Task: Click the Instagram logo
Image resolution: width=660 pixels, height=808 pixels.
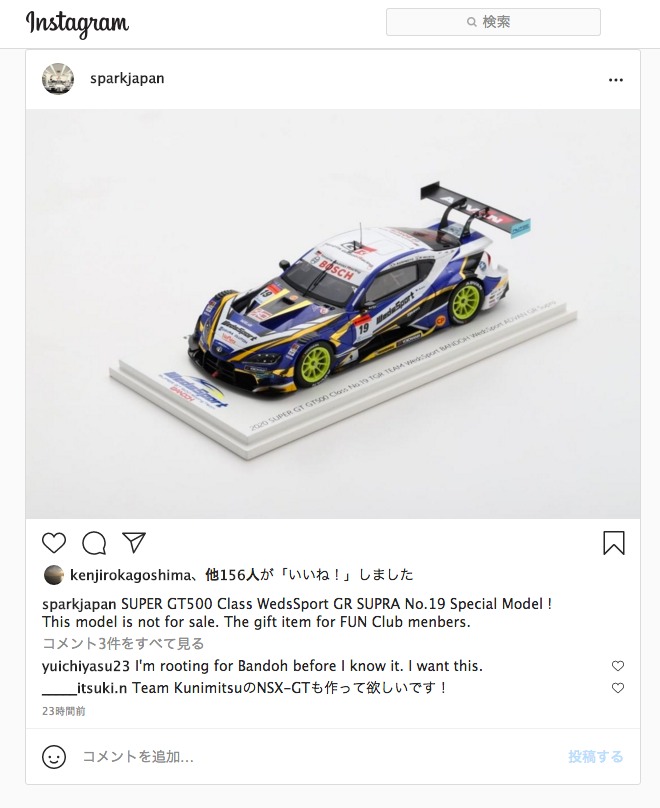Action: pos(77,23)
